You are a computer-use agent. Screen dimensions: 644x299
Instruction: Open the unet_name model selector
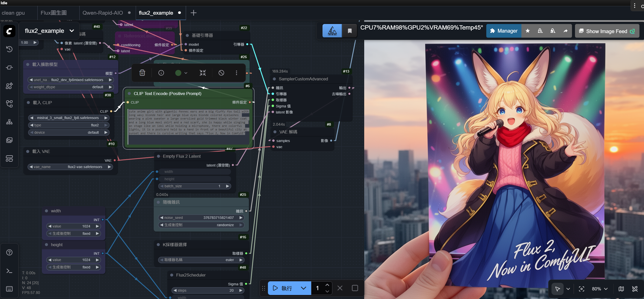click(x=71, y=80)
